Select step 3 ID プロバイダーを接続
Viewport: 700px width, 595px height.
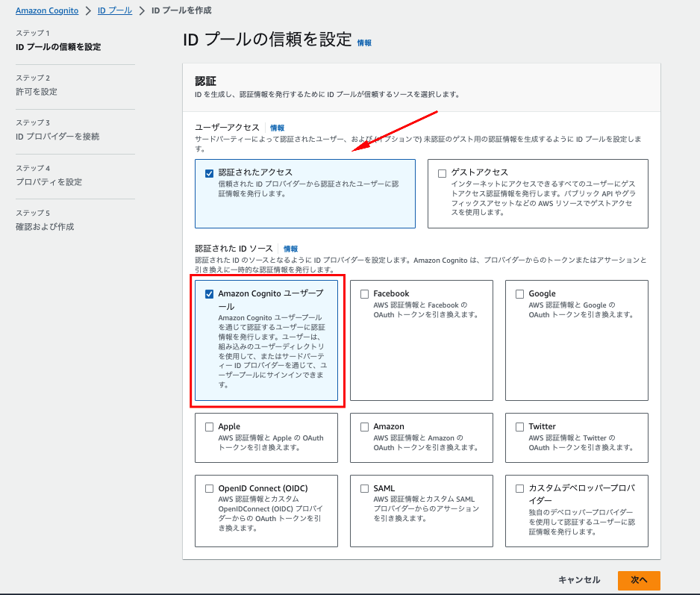pyautogui.click(x=57, y=137)
